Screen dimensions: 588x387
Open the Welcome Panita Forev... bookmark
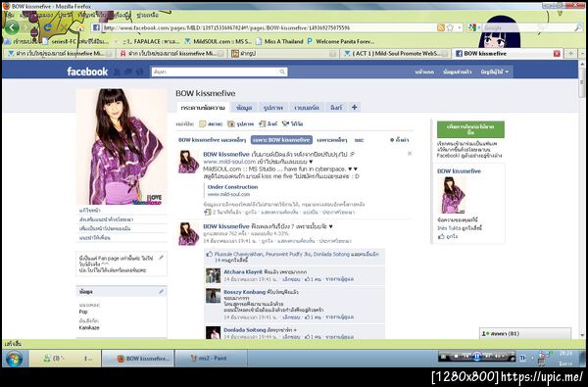[340, 41]
